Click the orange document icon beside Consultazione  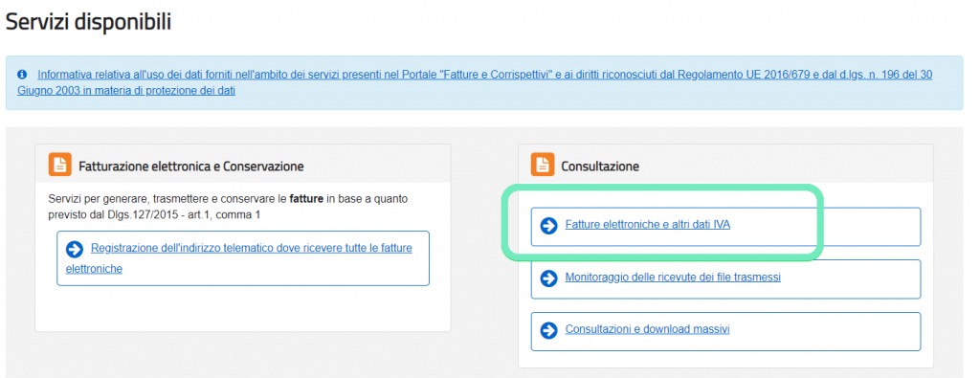(543, 165)
